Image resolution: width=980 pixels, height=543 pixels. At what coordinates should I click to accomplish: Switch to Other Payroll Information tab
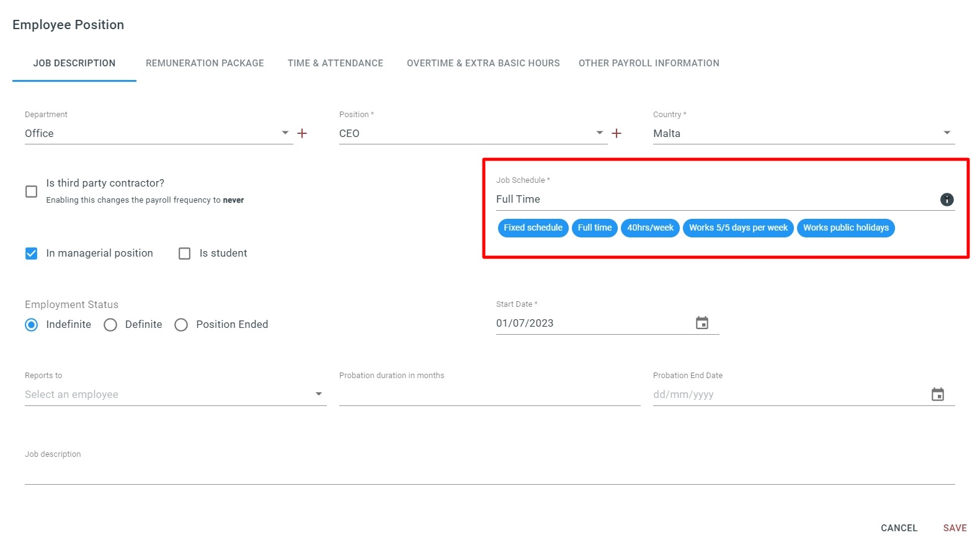point(649,63)
